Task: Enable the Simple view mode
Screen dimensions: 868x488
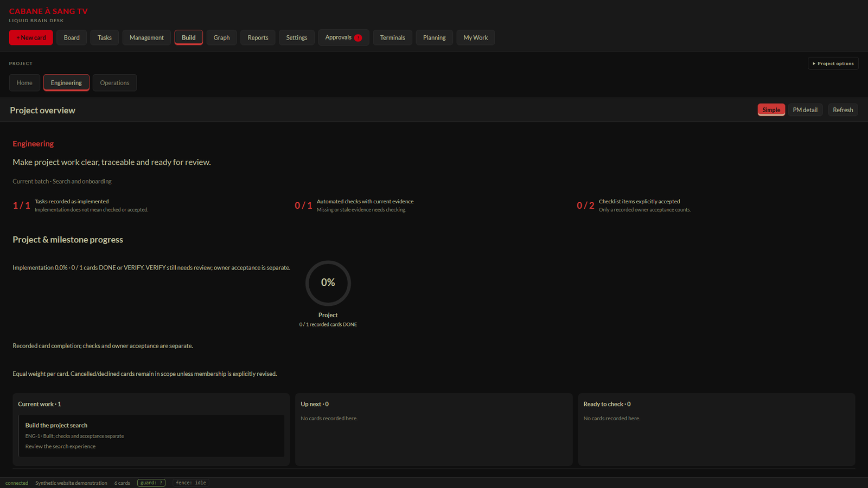Action: 771,110
